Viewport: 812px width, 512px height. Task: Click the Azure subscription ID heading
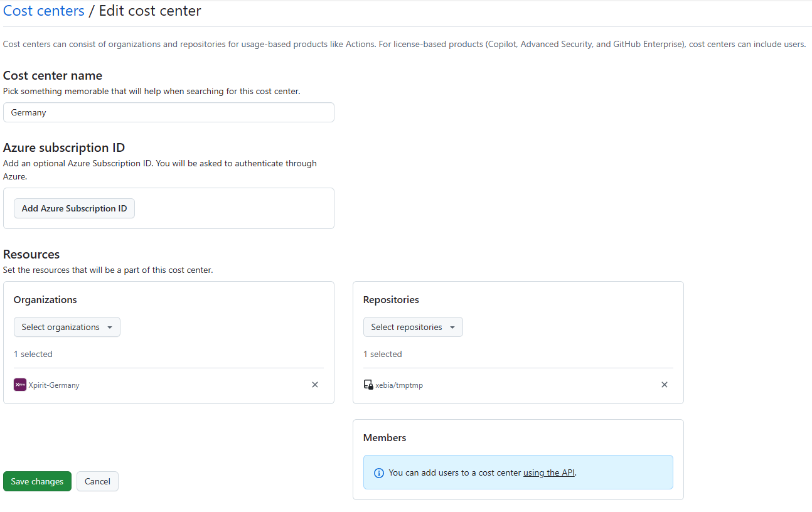(64, 147)
